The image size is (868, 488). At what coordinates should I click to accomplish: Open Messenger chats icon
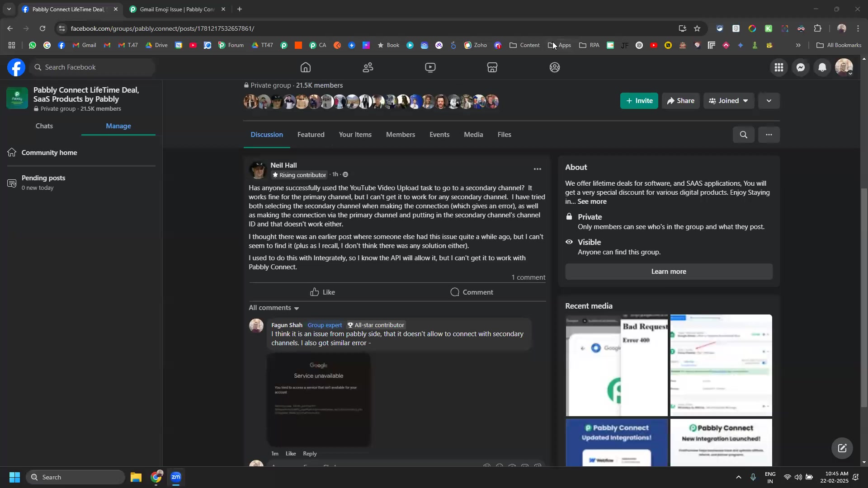[x=801, y=67]
